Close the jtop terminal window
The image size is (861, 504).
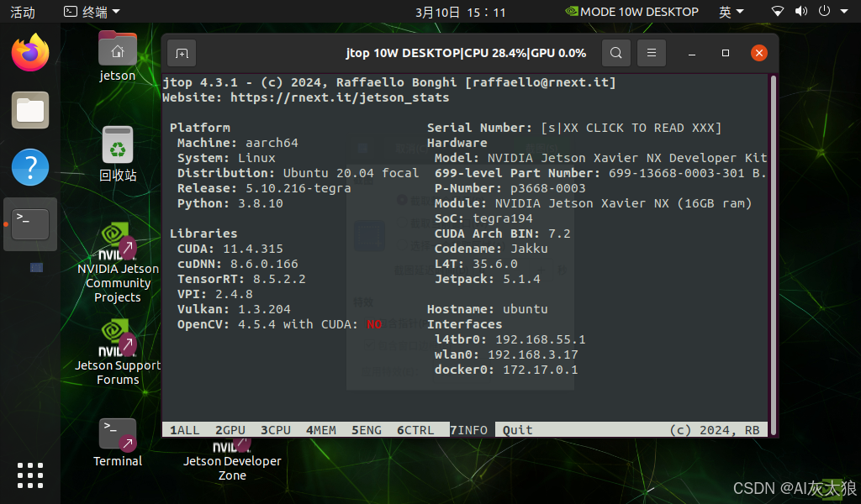tap(759, 53)
